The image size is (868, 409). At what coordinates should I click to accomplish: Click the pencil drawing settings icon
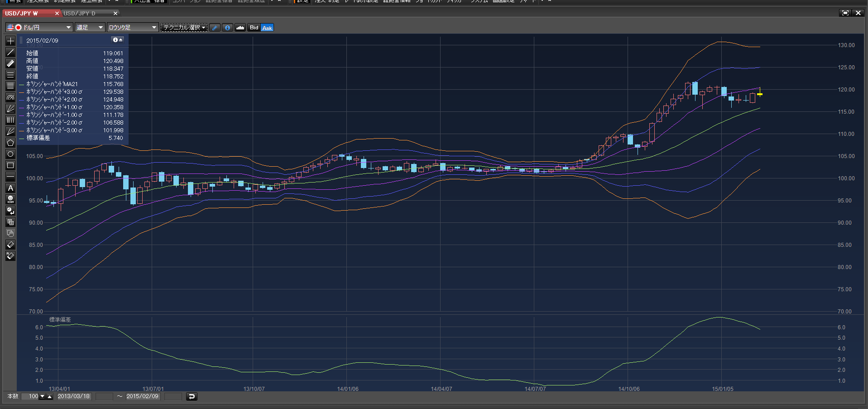coord(215,28)
